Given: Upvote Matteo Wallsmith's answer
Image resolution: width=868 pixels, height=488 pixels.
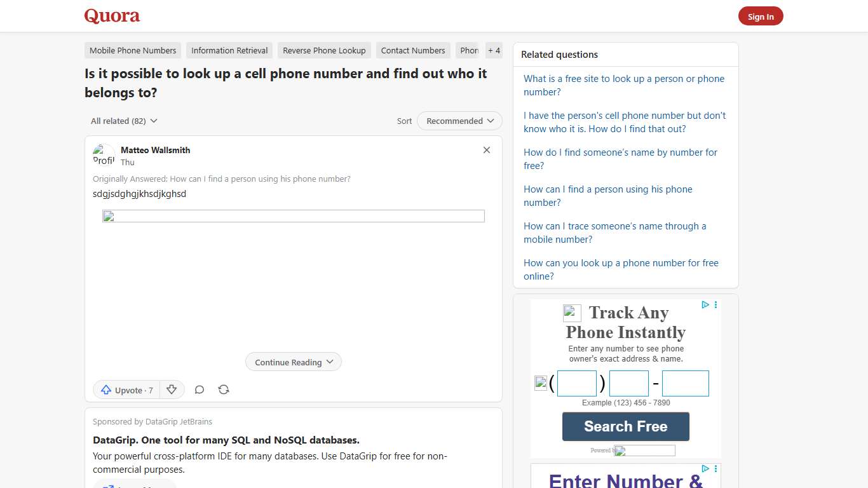Looking at the screenshot, I should point(126,390).
